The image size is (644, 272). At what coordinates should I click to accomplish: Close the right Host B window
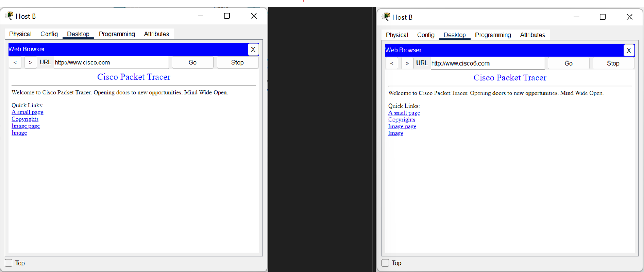point(629,17)
